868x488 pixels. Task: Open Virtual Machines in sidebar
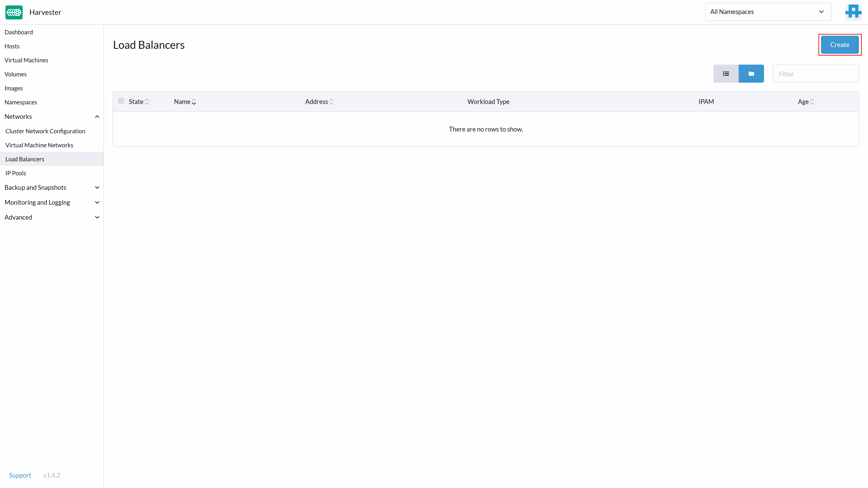26,60
